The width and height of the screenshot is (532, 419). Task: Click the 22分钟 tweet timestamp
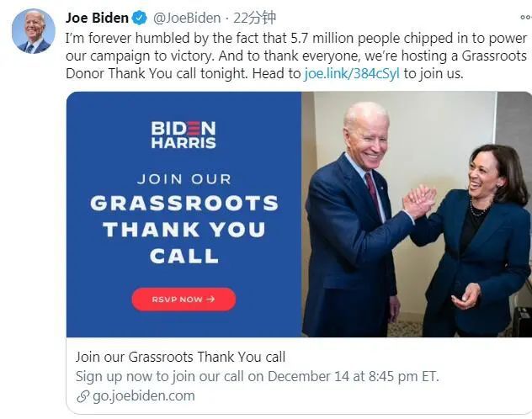click(x=254, y=18)
